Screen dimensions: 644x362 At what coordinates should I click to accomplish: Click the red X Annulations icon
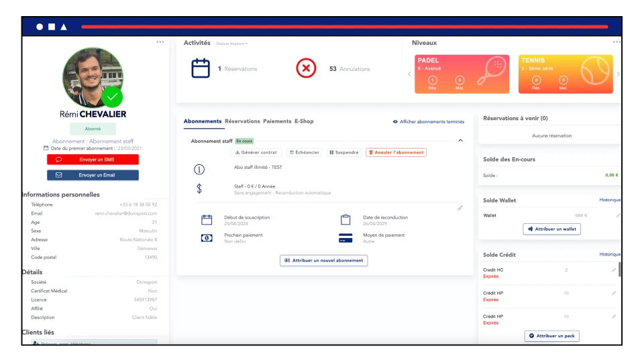pos(306,68)
